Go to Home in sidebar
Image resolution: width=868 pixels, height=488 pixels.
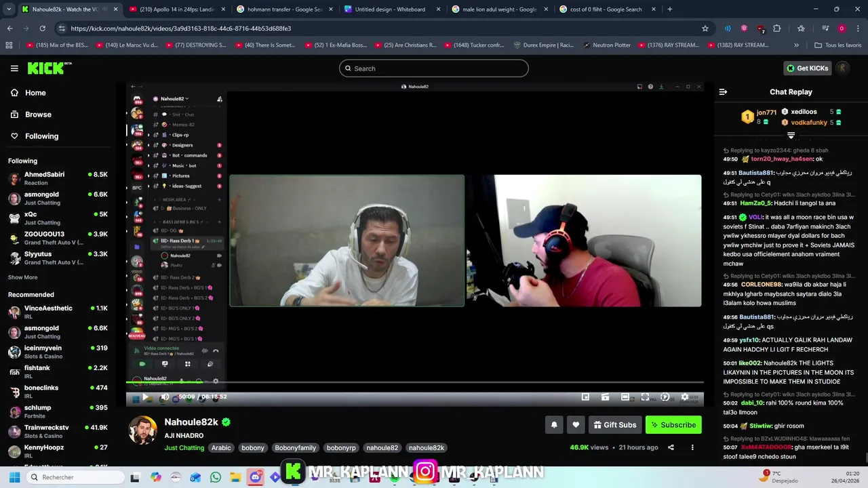coord(35,93)
